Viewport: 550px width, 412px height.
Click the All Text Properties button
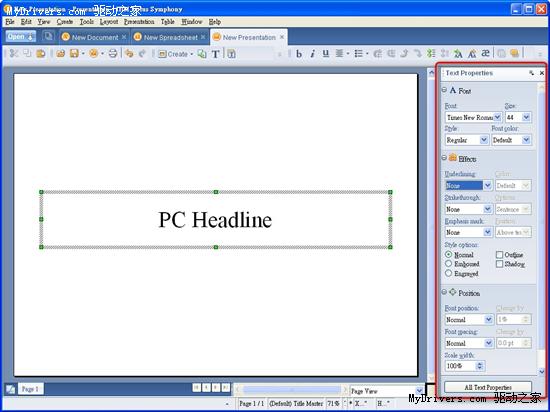pos(488,387)
